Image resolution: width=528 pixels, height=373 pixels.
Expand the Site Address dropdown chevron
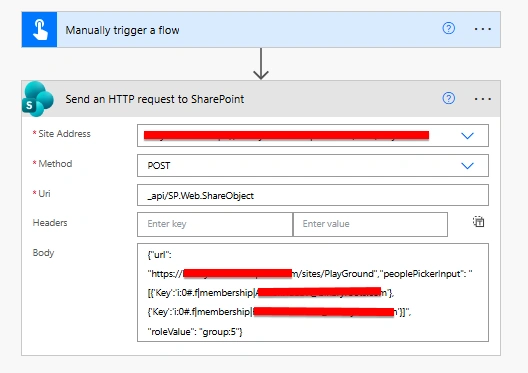coord(467,136)
